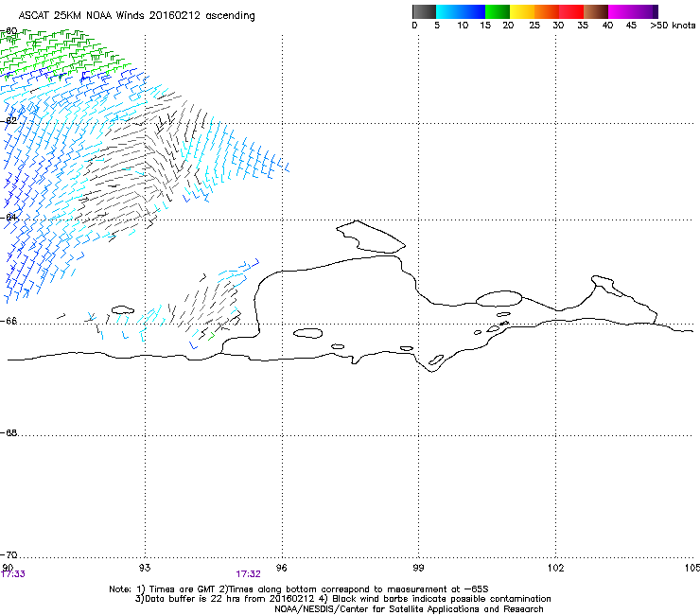Click the "102" longitude label

555,568
